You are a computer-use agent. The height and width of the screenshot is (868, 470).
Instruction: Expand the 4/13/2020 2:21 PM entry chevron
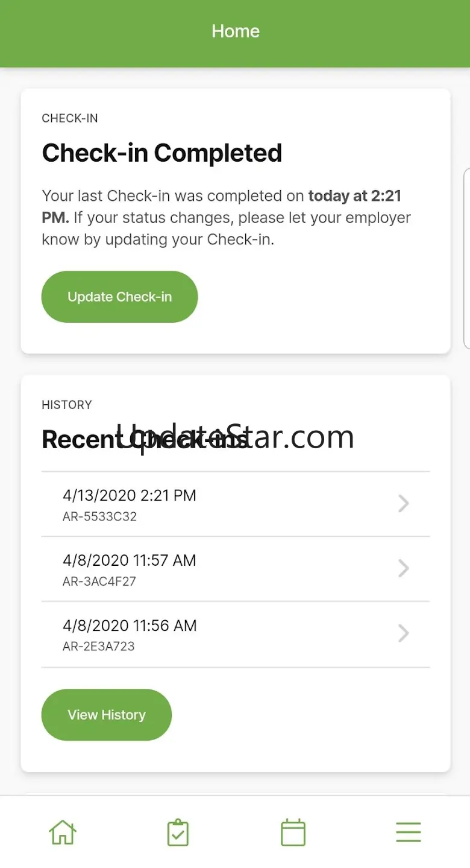[x=404, y=504]
